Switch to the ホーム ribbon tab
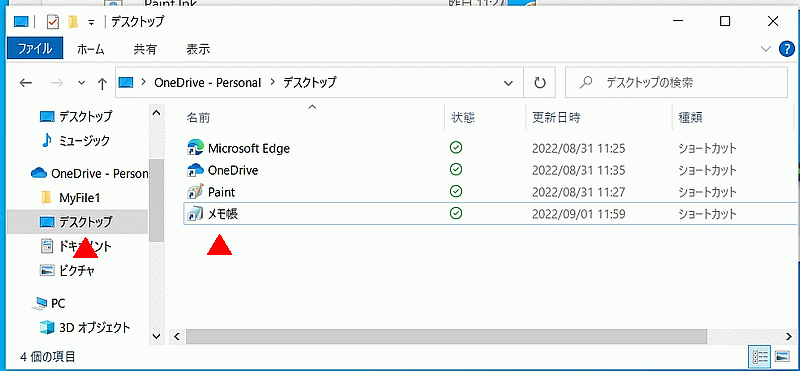 (91, 49)
